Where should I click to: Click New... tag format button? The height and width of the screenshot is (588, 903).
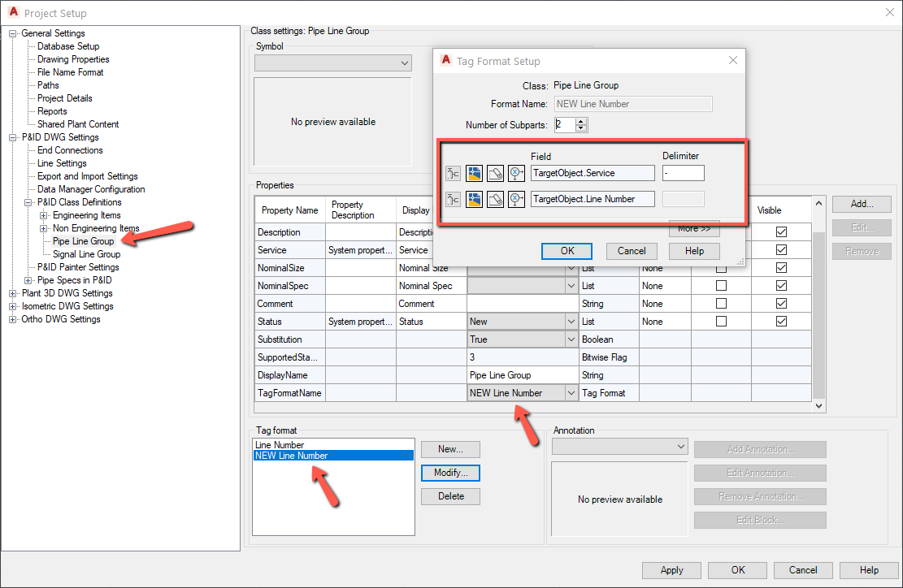click(x=450, y=449)
